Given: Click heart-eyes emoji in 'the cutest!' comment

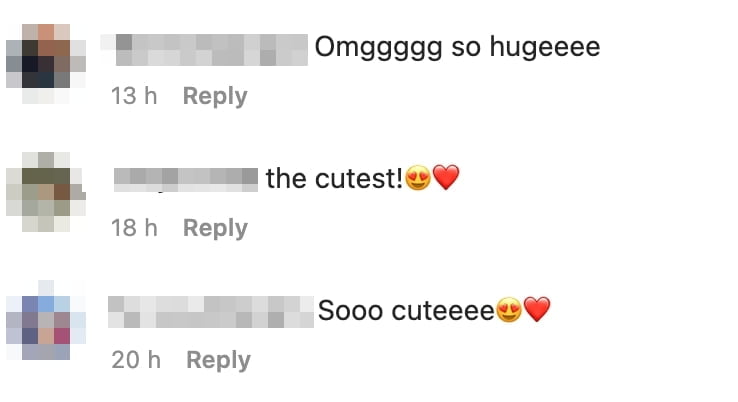Looking at the screenshot, I should pos(418,178).
